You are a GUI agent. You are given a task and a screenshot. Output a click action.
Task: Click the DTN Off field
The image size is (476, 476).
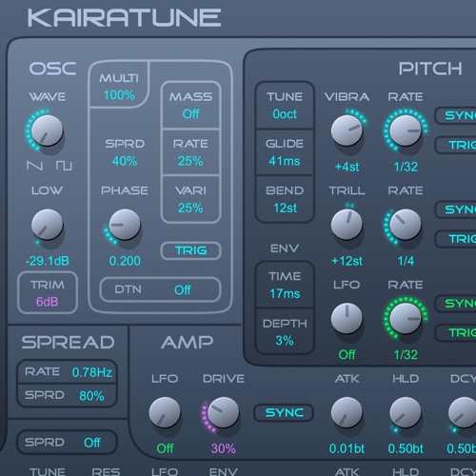[160, 289]
